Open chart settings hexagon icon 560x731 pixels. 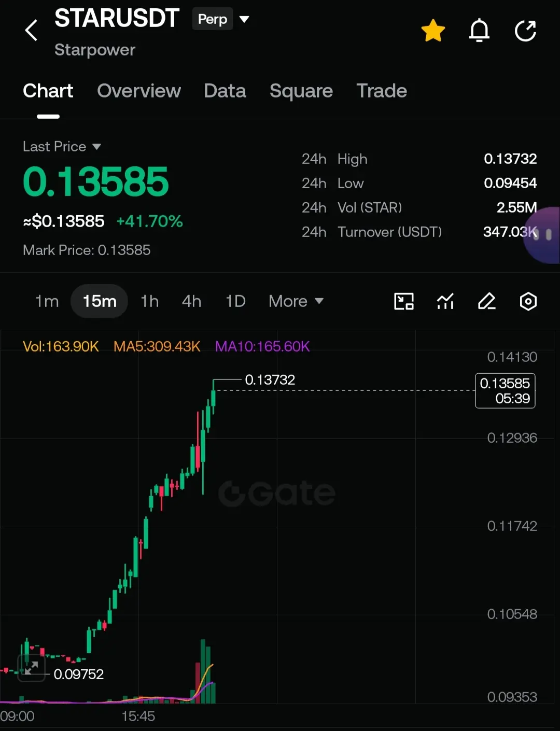[x=528, y=301]
